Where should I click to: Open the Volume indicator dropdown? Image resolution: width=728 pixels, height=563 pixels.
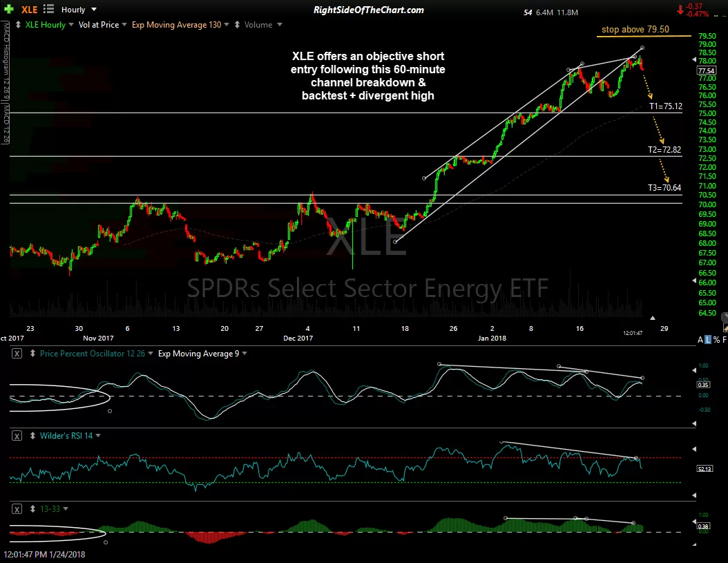[280, 25]
